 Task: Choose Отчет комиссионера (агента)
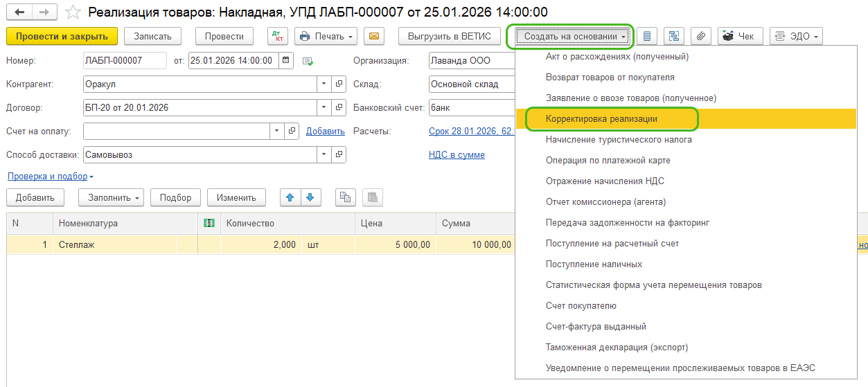pyautogui.click(x=686, y=202)
